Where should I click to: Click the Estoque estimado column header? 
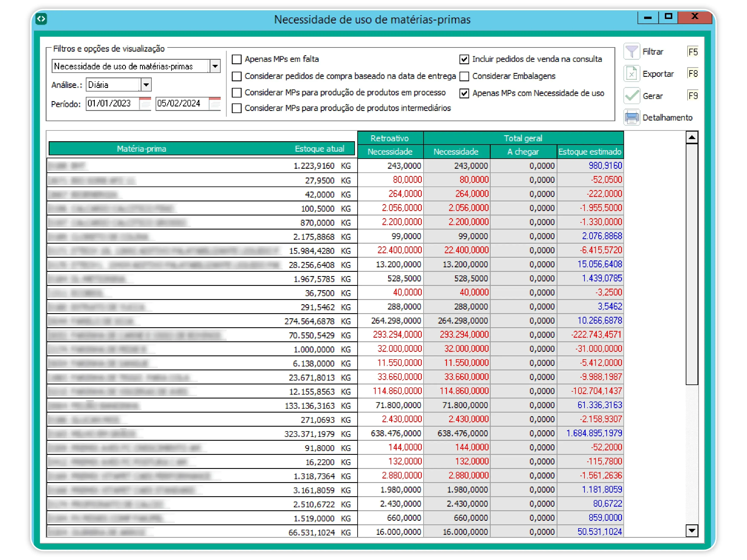[590, 151]
